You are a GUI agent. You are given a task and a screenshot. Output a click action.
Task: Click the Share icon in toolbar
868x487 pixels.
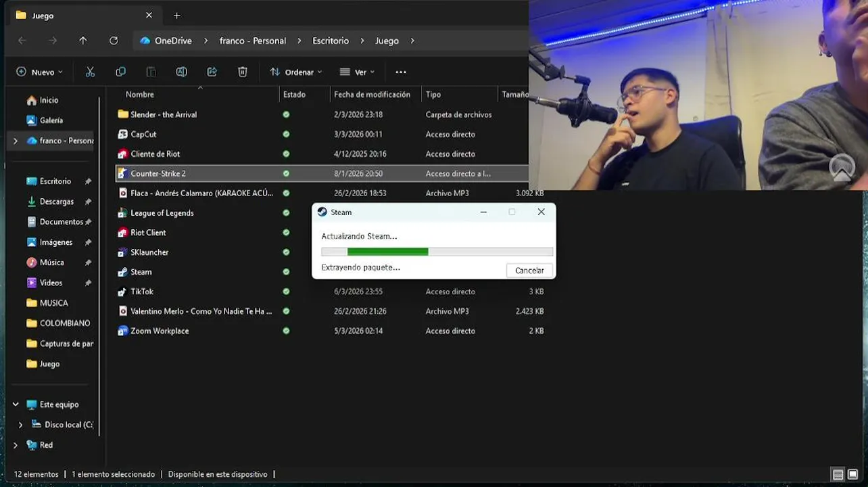point(212,72)
